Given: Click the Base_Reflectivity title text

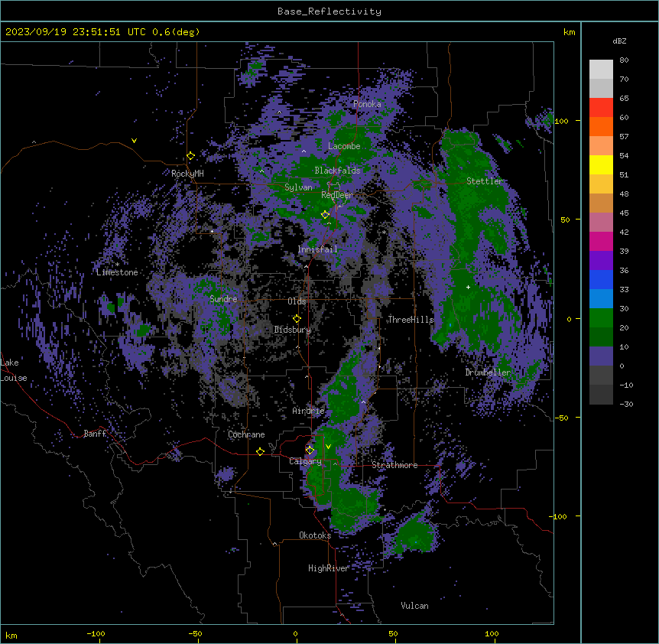Looking at the screenshot, I should click(x=329, y=11).
